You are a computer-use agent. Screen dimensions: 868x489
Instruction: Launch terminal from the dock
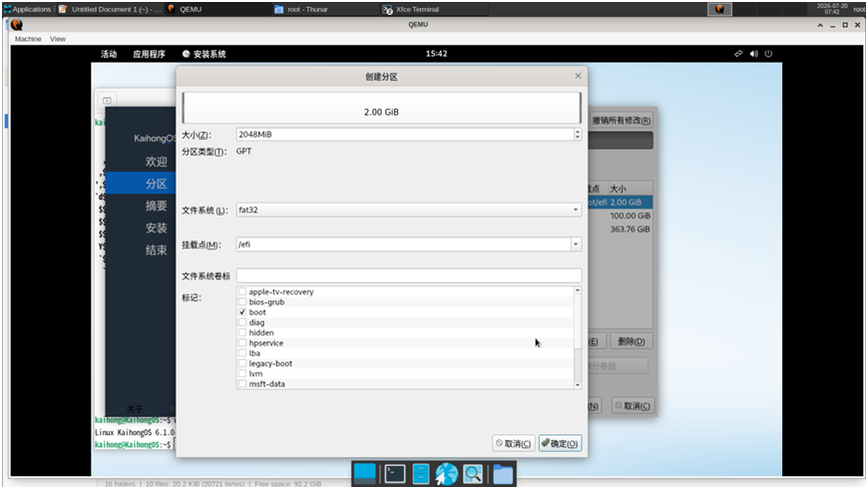click(395, 474)
